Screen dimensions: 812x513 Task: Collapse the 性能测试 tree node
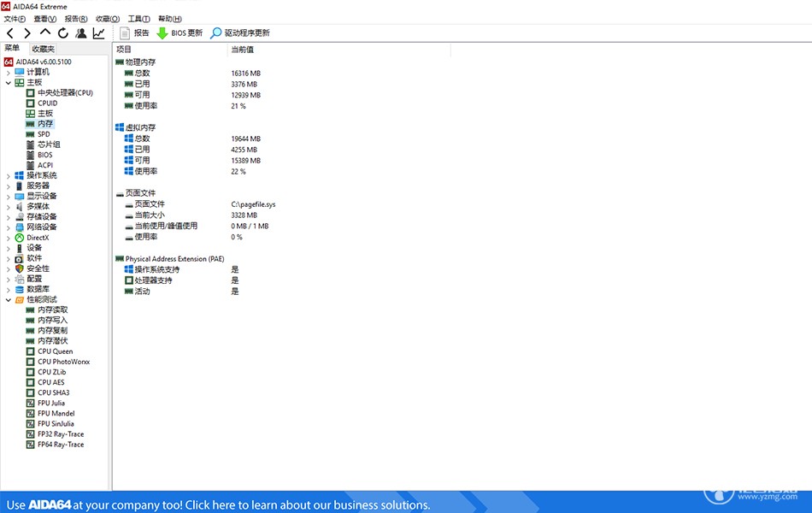[8, 300]
